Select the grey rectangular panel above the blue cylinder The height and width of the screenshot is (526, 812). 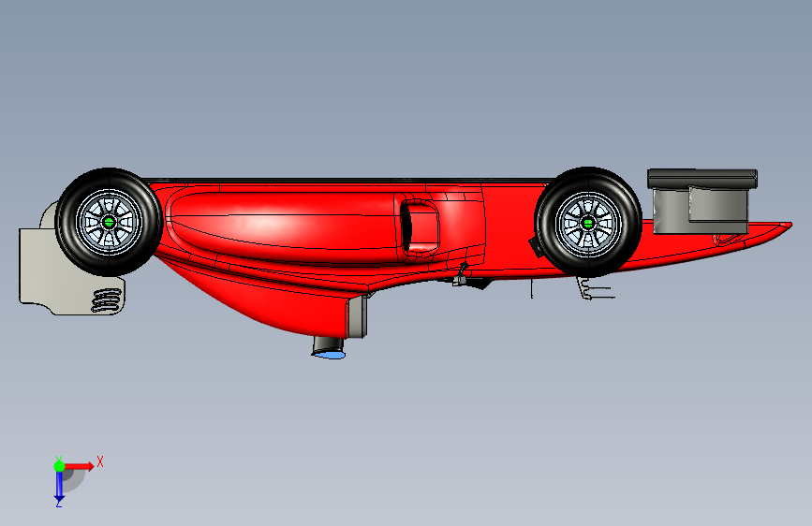[357, 317]
